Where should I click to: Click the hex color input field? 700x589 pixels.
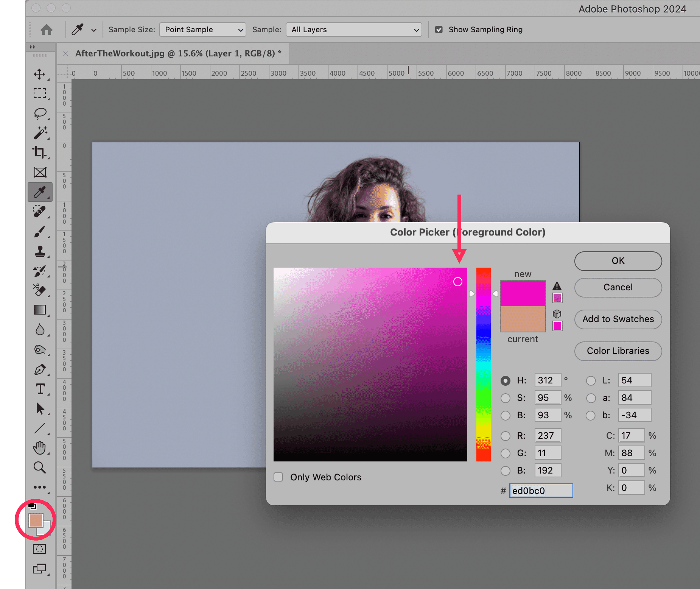[x=541, y=491]
